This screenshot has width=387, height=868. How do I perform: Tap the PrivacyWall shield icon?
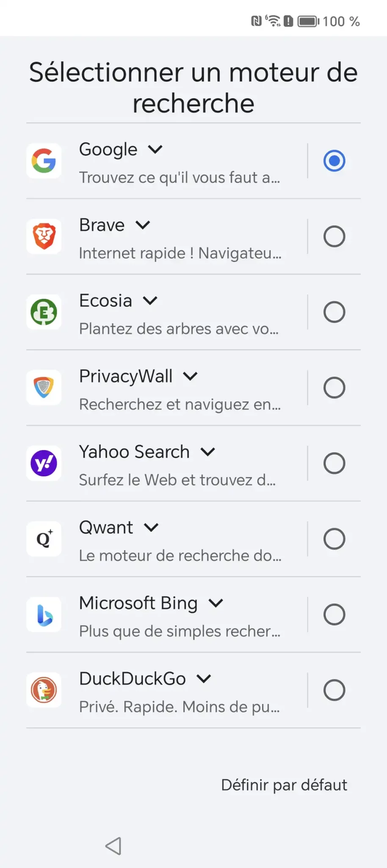click(x=44, y=388)
